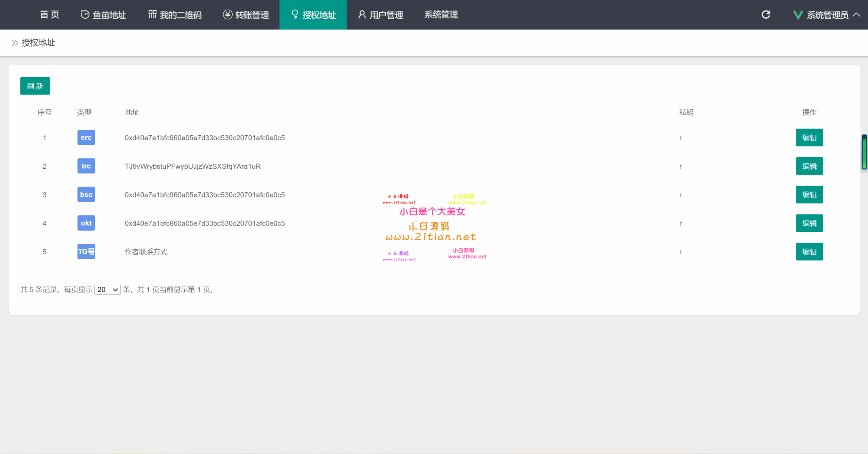Viewport: 868px width, 454px height.
Task: Edit the bsc address row
Action: (809, 195)
